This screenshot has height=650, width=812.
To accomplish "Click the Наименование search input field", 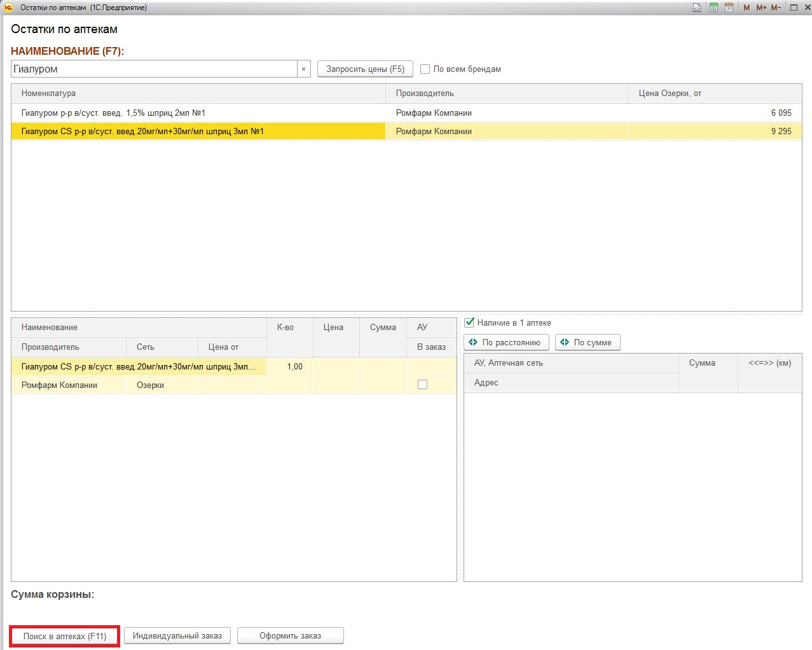I will point(154,69).
